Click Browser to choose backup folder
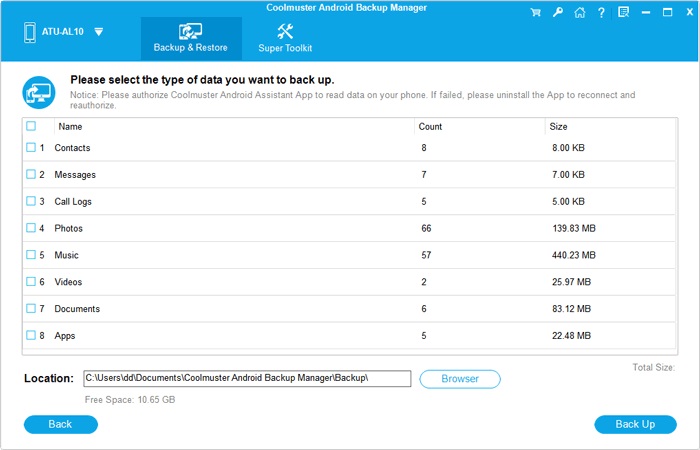700x450 pixels. (x=460, y=379)
